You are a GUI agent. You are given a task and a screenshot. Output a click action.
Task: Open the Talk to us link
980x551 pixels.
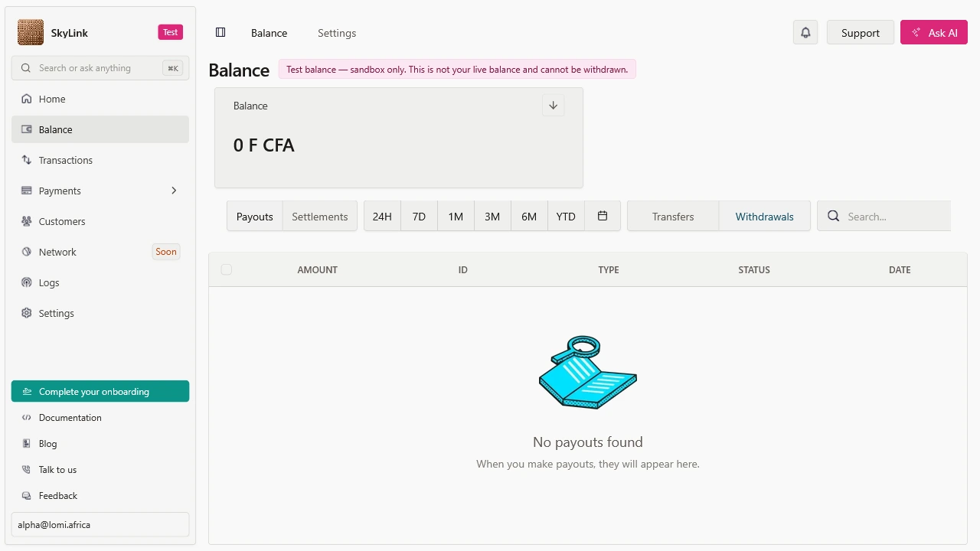(x=100, y=470)
